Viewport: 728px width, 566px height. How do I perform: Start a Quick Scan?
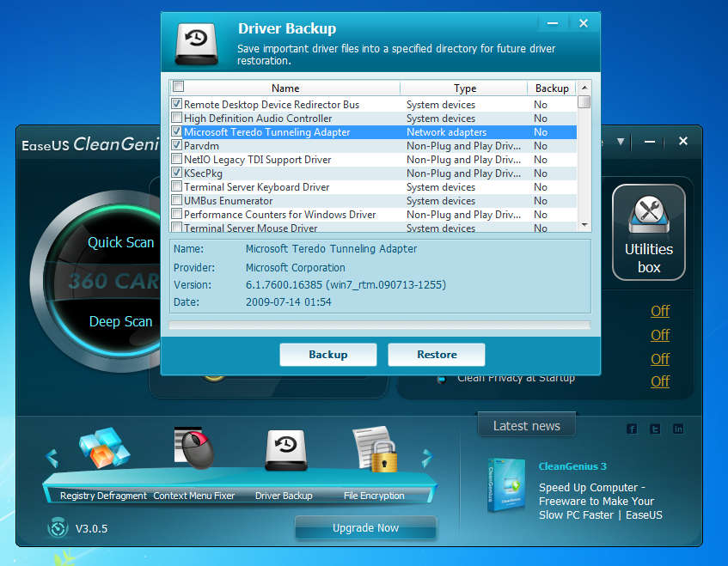point(120,242)
